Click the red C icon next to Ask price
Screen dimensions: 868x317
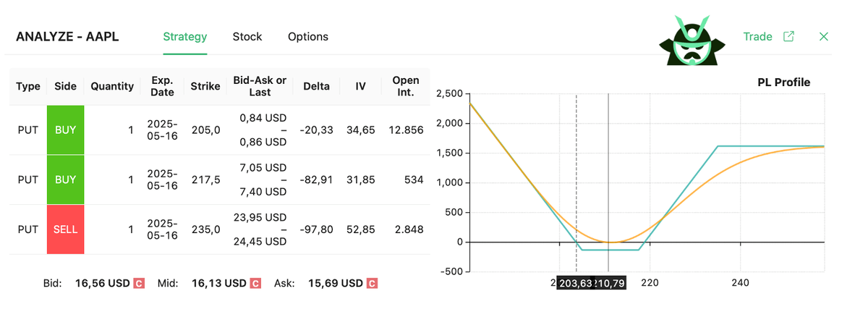coord(372,283)
